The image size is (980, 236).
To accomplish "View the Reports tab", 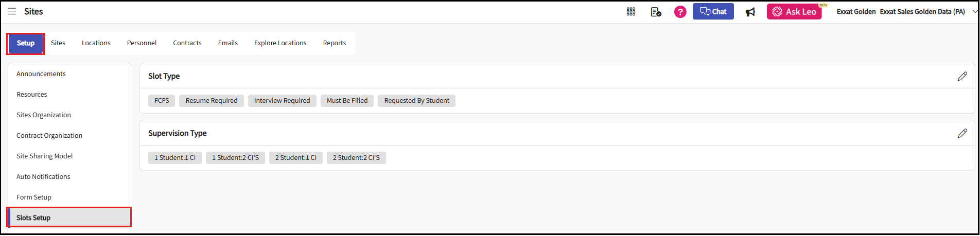I will pyautogui.click(x=335, y=43).
